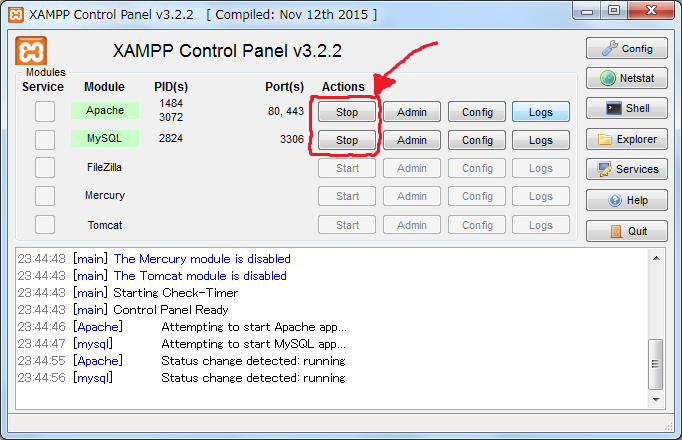This screenshot has height=440, width=682.
Task: Launch the Shell terminal icon button
Action: click(x=626, y=108)
